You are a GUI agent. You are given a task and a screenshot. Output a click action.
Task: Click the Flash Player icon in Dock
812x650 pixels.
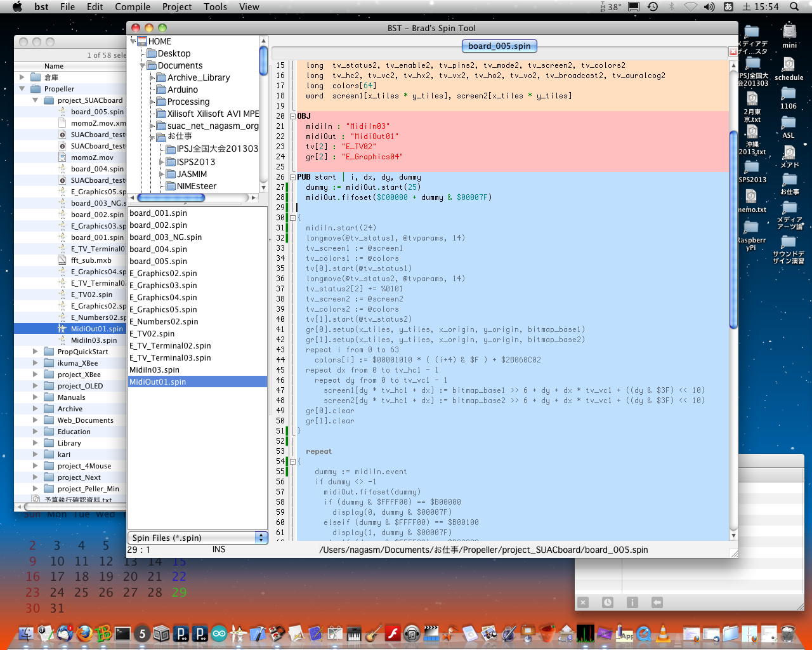click(x=392, y=633)
